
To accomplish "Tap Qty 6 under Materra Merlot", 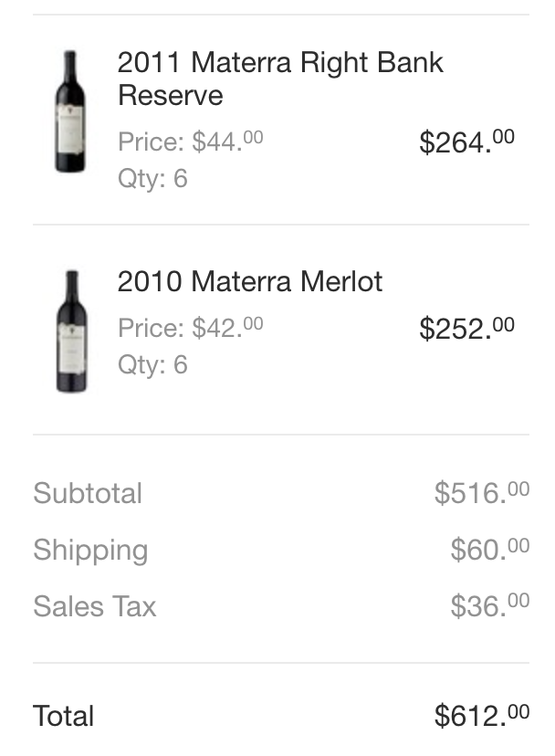I will point(152,364).
